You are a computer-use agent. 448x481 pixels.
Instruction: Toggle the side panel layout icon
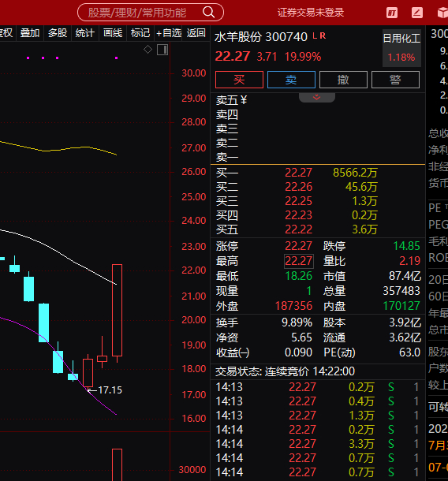[x=162, y=50]
